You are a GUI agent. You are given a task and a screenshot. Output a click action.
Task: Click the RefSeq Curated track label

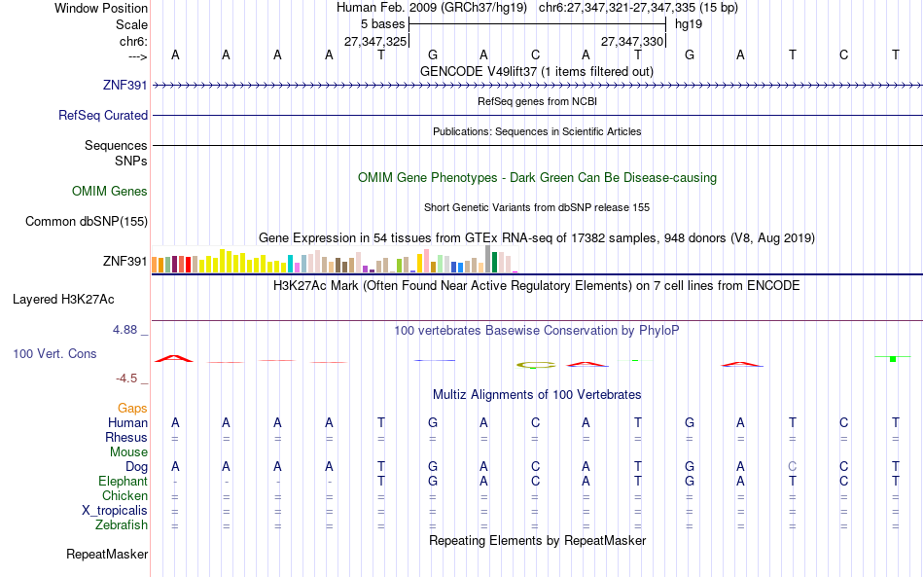(103, 115)
